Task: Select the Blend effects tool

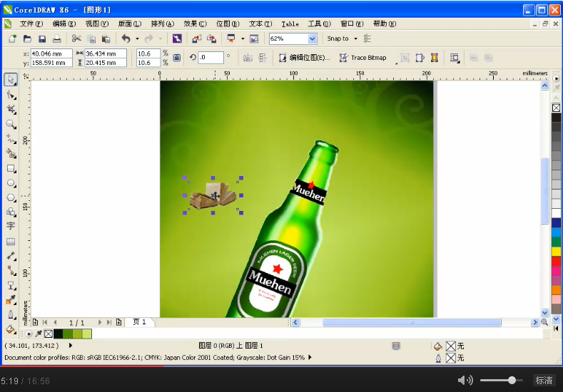Action: pos(11,286)
